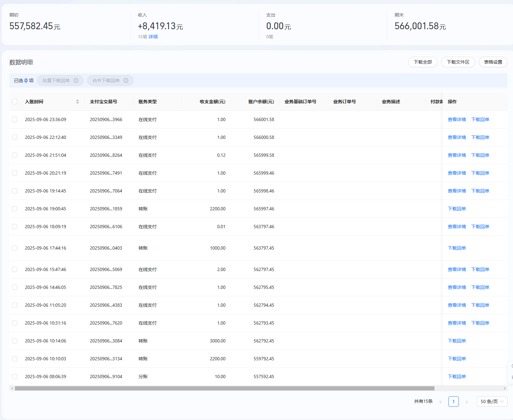The width and height of the screenshot is (513, 420).
Task: Check the row dated 2025-09-06 23:36:09
Action: pyautogui.click(x=15, y=119)
